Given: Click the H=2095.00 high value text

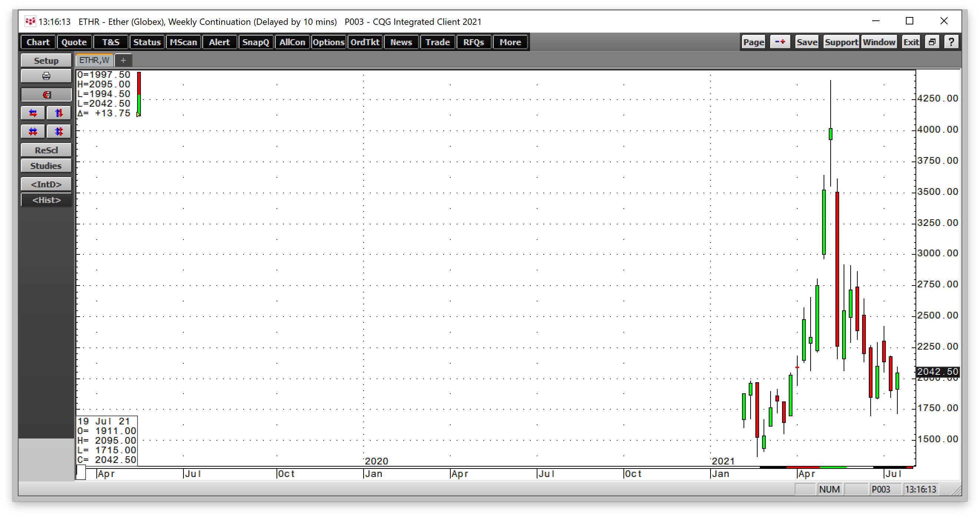Looking at the screenshot, I should coord(104,84).
